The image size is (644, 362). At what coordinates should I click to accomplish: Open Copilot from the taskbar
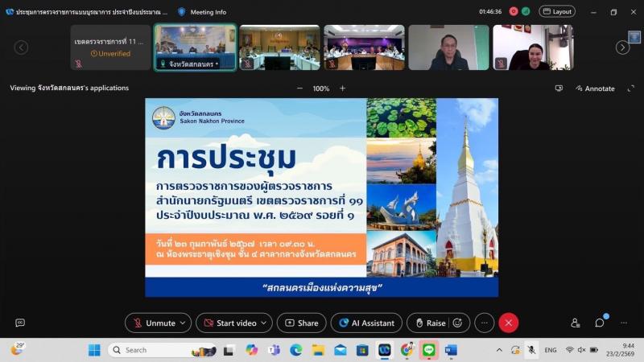(x=251, y=350)
